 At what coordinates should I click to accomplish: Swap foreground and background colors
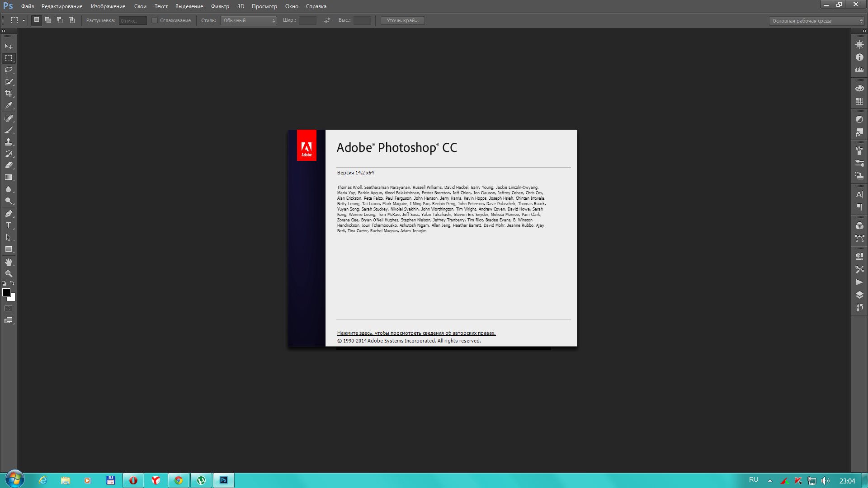point(12,283)
